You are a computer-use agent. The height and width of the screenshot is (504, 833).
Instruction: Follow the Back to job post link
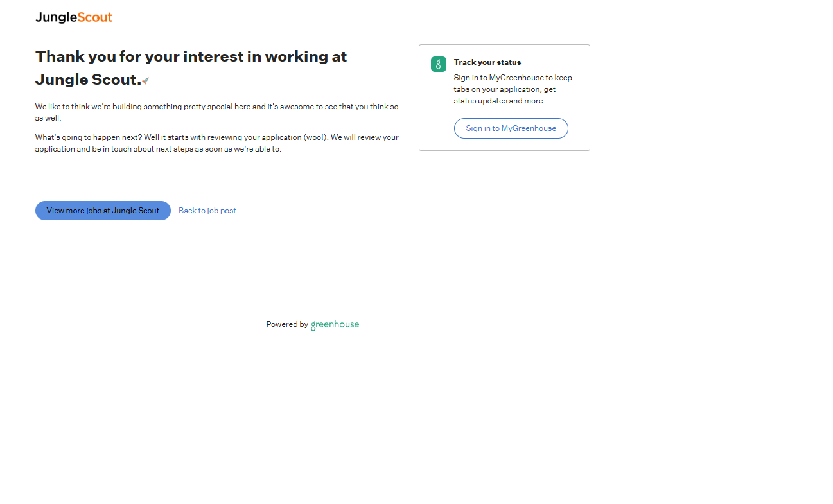[207, 211]
